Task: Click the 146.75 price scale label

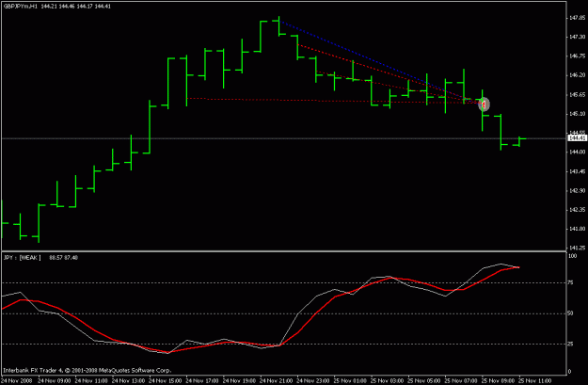Action: pos(578,56)
